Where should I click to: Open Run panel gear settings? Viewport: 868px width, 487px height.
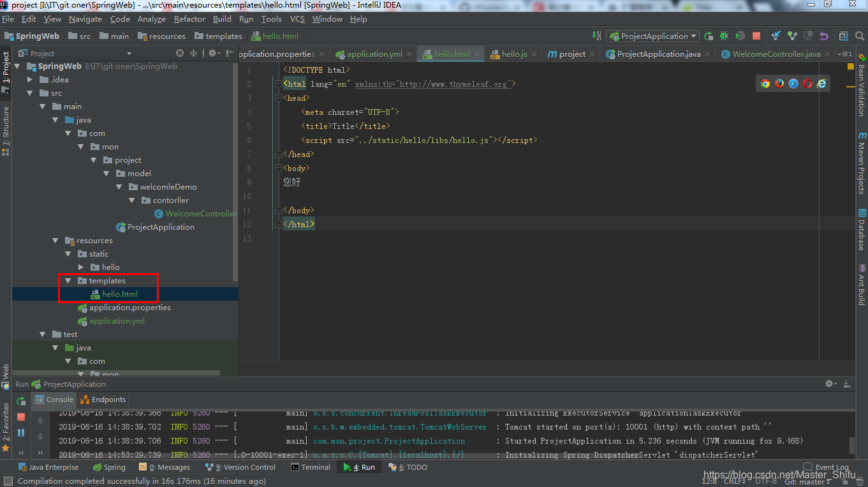(x=830, y=384)
